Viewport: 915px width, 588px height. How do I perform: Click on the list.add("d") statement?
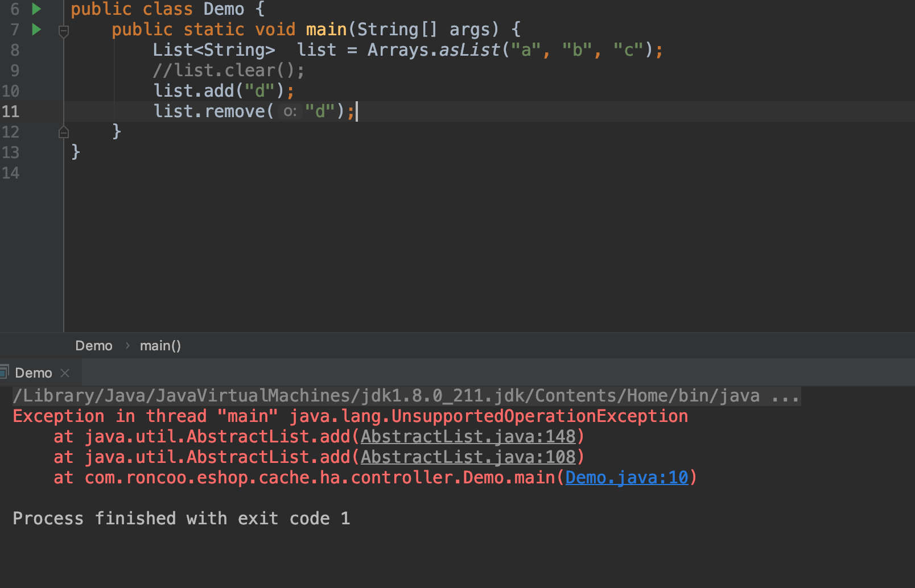coord(224,91)
